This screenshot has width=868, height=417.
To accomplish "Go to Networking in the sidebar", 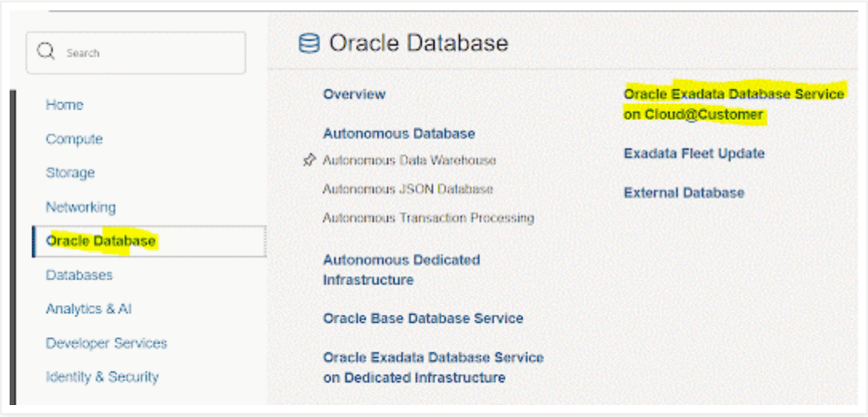I will [x=80, y=207].
